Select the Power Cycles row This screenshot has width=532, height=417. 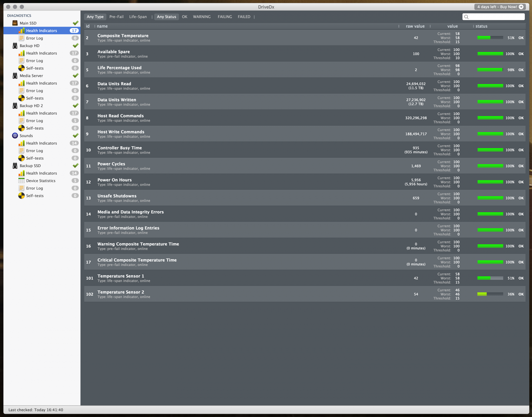click(x=305, y=166)
